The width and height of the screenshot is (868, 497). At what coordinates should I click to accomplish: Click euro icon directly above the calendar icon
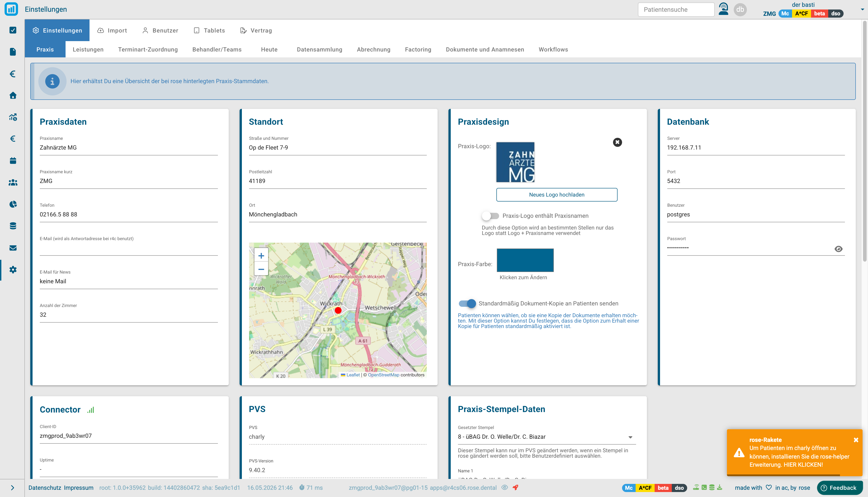13,138
